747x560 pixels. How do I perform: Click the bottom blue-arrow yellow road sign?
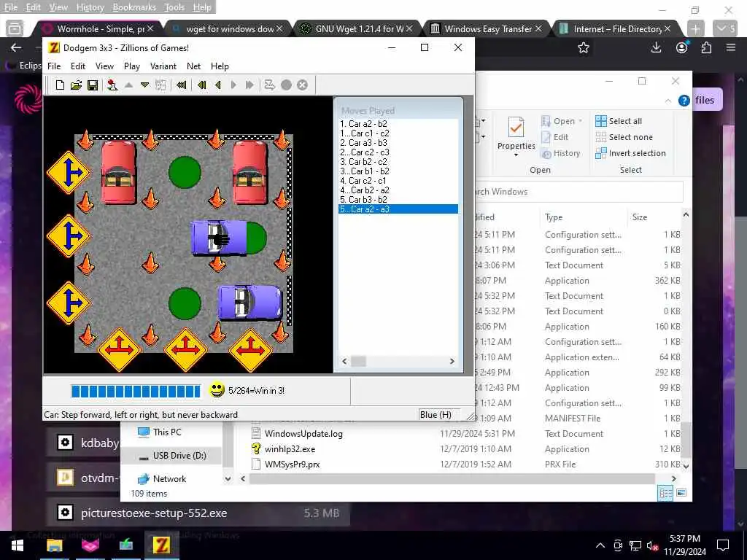click(69, 303)
